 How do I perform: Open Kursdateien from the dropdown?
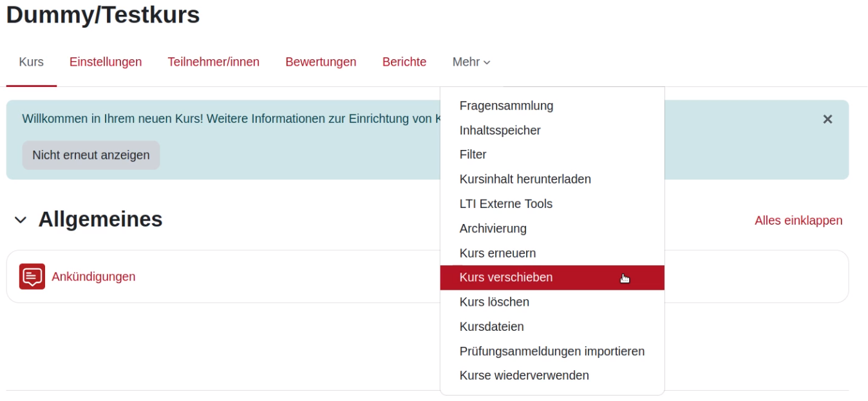click(x=491, y=326)
